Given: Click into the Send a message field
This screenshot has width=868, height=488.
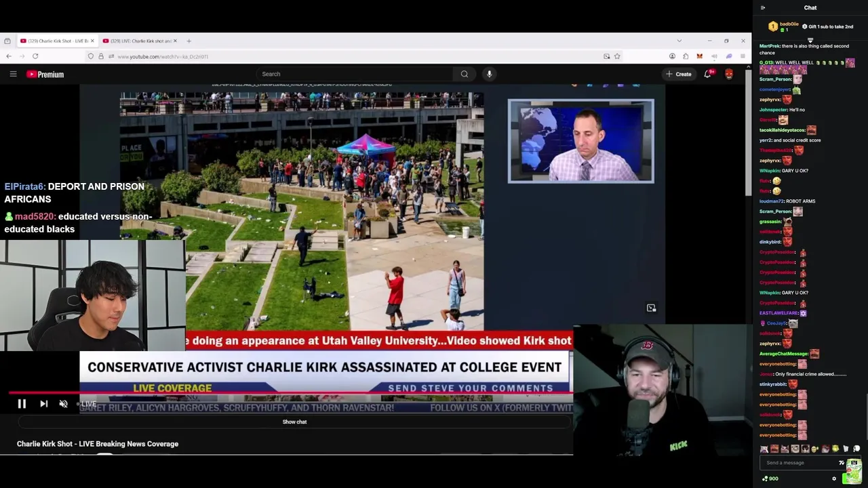Looking at the screenshot, I should (x=800, y=463).
